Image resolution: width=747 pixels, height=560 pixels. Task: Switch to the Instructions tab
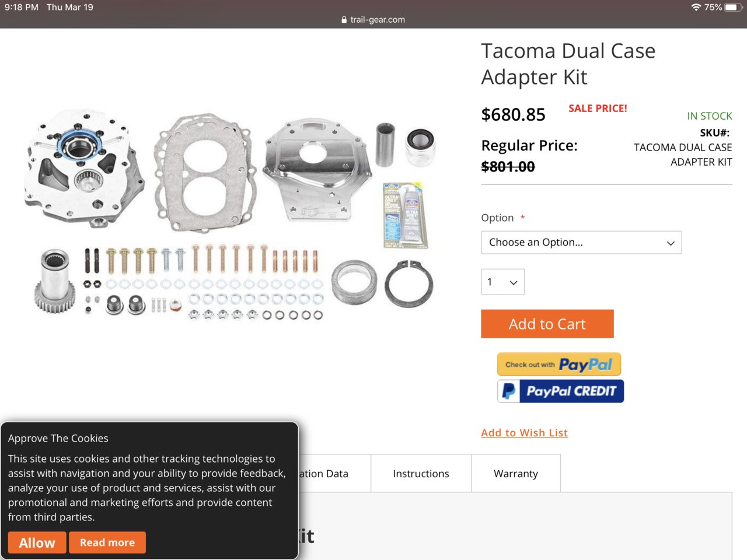pyautogui.click(x=421, y=473)
